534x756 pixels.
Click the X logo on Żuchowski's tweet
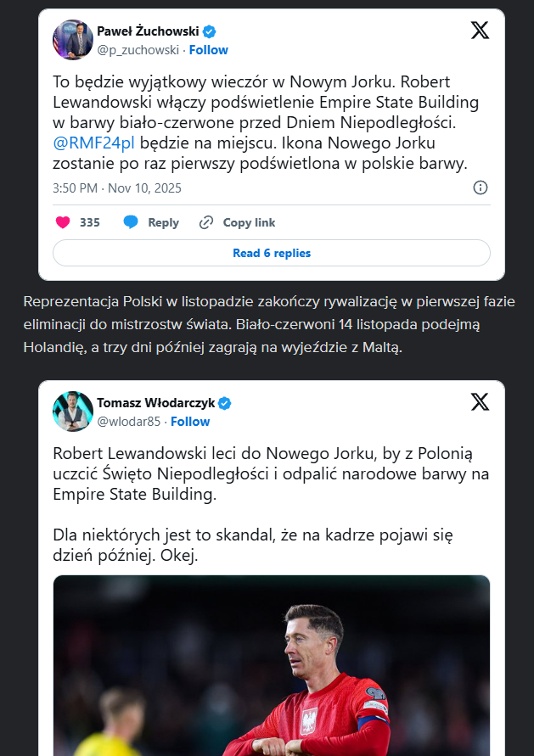point(480,31)
